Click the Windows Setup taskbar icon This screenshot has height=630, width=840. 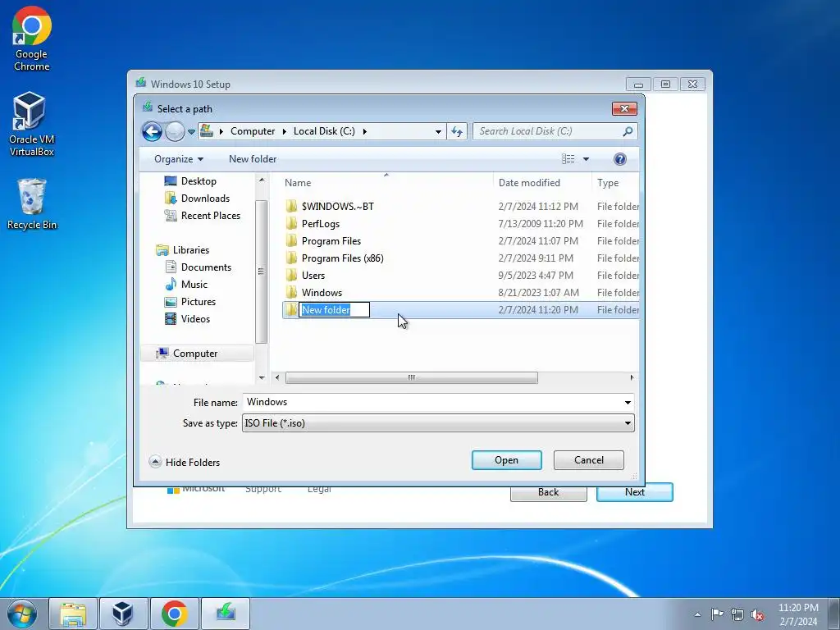click(x=226, y=614)
